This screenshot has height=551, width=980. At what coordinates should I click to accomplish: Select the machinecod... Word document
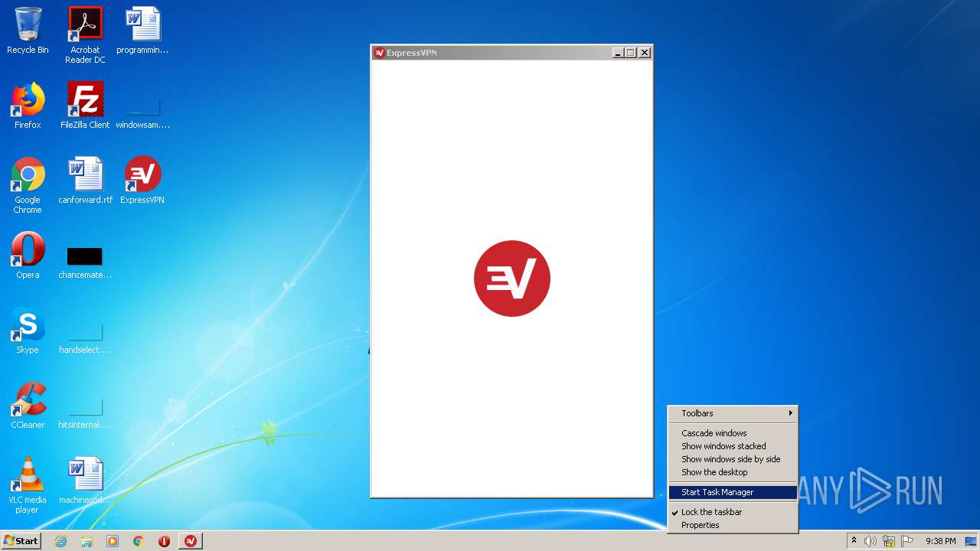(x=85, y=481)
